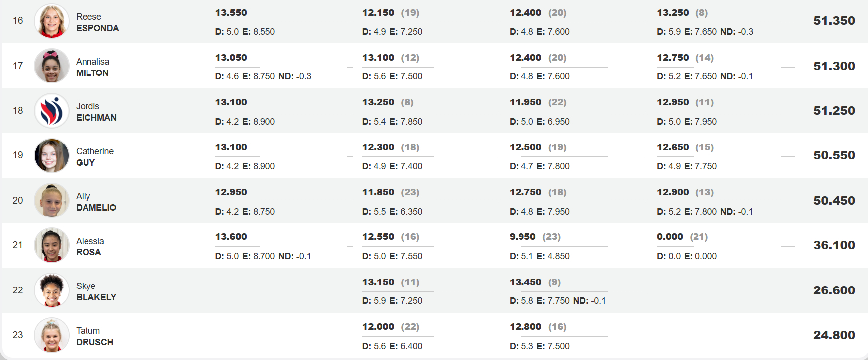The image size is (868, 360).
Task: Select Alessia Rosa's 13.600 vault score
Action: (231, 237)
